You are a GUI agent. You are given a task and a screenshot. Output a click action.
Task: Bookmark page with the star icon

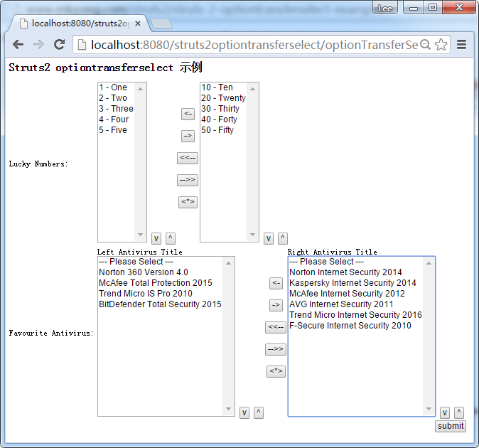pos(441,45)
